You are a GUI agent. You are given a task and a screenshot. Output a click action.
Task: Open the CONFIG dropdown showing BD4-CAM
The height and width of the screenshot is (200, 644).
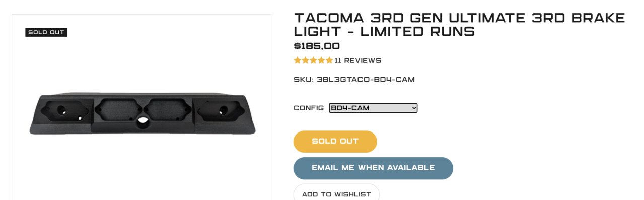(x=373, y=108)
